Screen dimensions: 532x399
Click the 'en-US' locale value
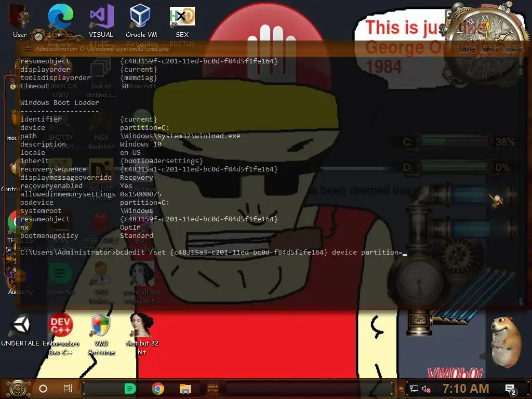pos(130,152)
